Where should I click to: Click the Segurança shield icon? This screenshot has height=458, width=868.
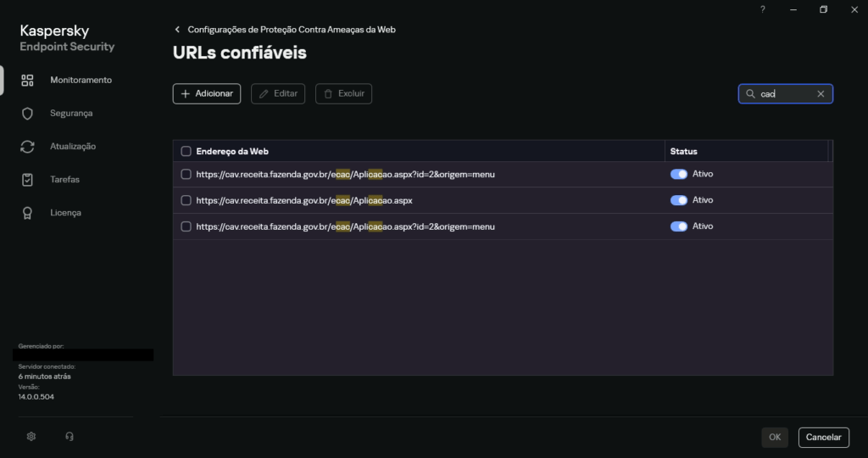27,114
